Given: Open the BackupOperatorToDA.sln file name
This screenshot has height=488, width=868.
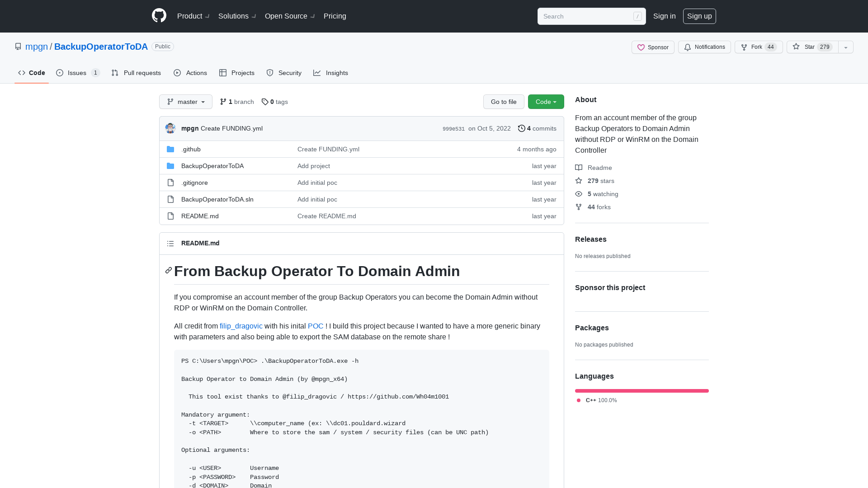Looking at the screenshot, I should [x=217, y=199].
